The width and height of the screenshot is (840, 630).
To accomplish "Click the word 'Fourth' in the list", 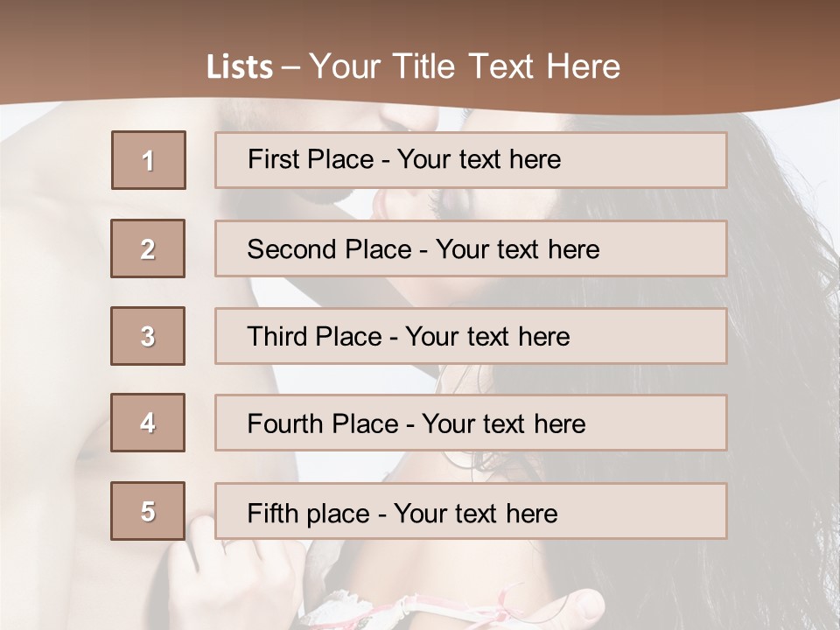I will (285, 423).
